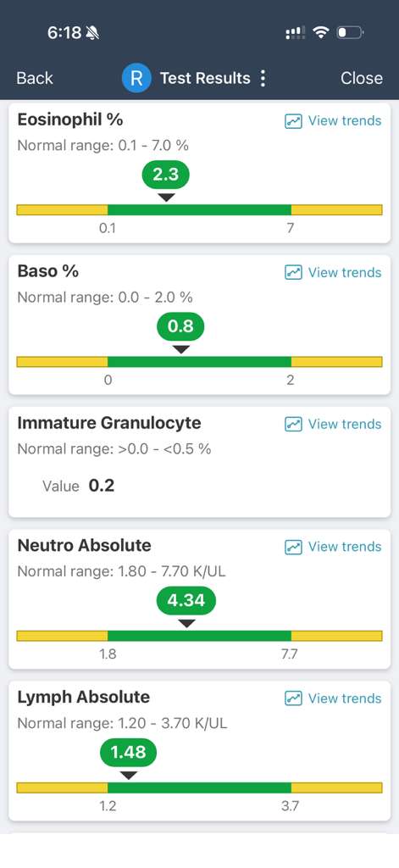Open View trends link for Eosinophil %
Screen dimensions: 399x868
tap(333, 121)
